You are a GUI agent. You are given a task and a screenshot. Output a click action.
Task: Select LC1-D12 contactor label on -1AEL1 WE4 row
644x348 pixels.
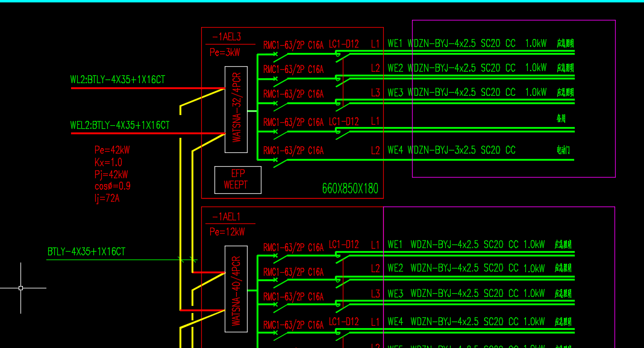point(344,322)
